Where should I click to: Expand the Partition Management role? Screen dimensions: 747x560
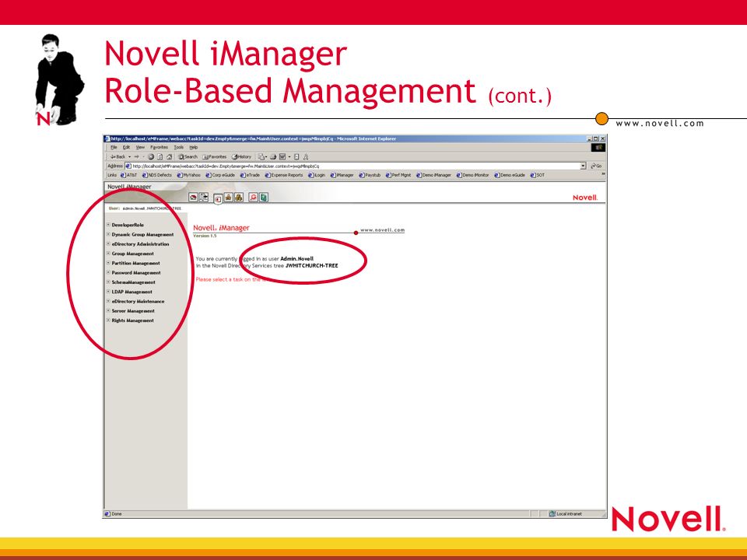pyautogui.click(x=108, y=263)
